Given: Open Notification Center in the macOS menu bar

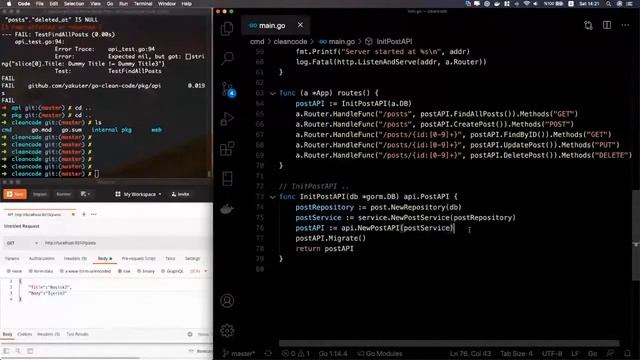Looking at the screenshot, I should [x=629, y=4].
